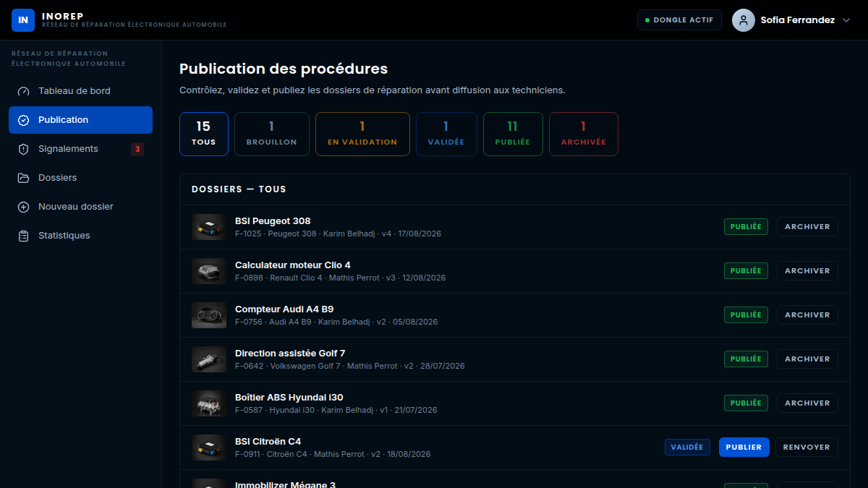Click the Publiée badge on Direction assistée Golf 7

pyautogui.click(x=746, y=359)
